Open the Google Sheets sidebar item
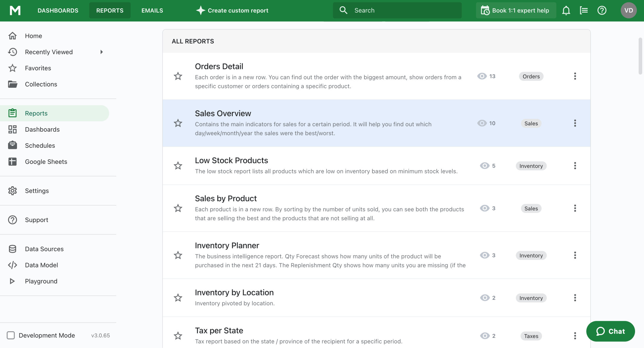 pyautogui.click(x=46, y=161)
